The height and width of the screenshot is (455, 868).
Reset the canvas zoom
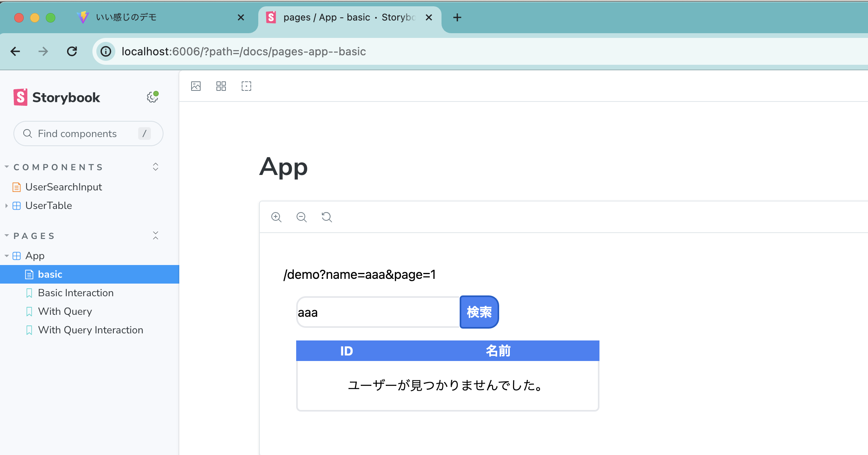pos(327,217)
